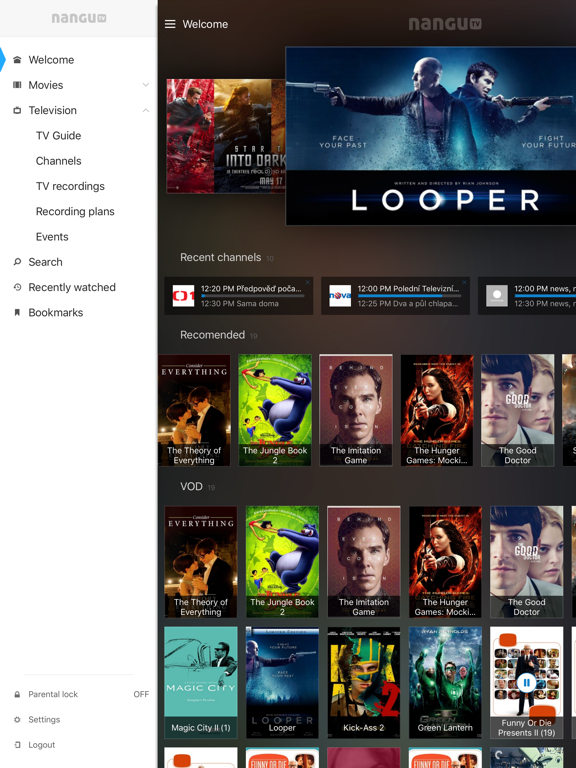Open Hunger Games poster in Recomended
Screen dimensions: 576x768
tap(437, 410)
